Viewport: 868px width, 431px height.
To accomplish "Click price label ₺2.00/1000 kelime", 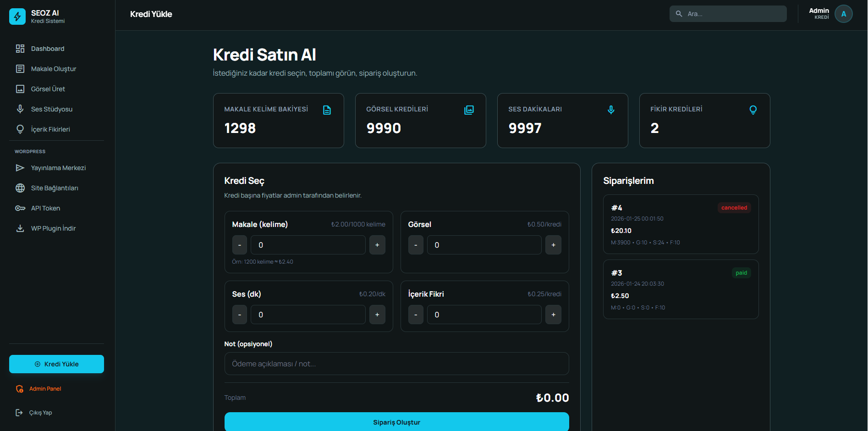I will [x=358, y=224].
